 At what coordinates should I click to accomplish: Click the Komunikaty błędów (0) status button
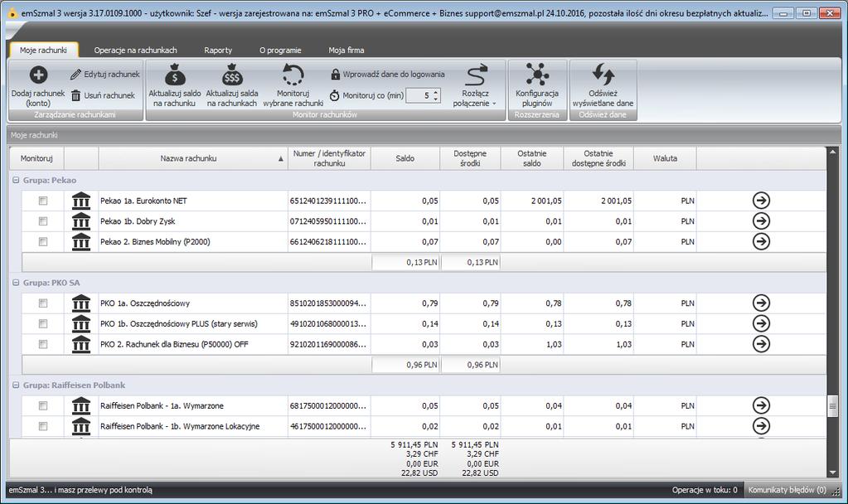point(787,490)
